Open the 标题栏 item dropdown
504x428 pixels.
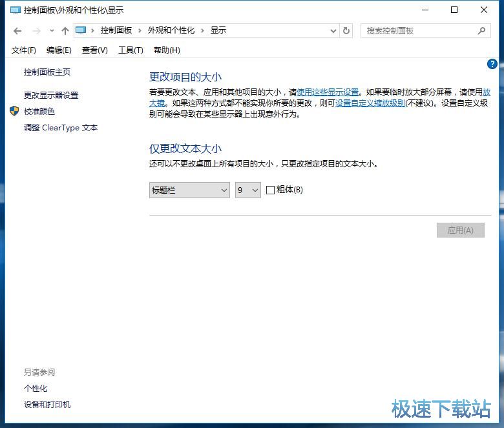pyautogui.click(x=189, y=190)
